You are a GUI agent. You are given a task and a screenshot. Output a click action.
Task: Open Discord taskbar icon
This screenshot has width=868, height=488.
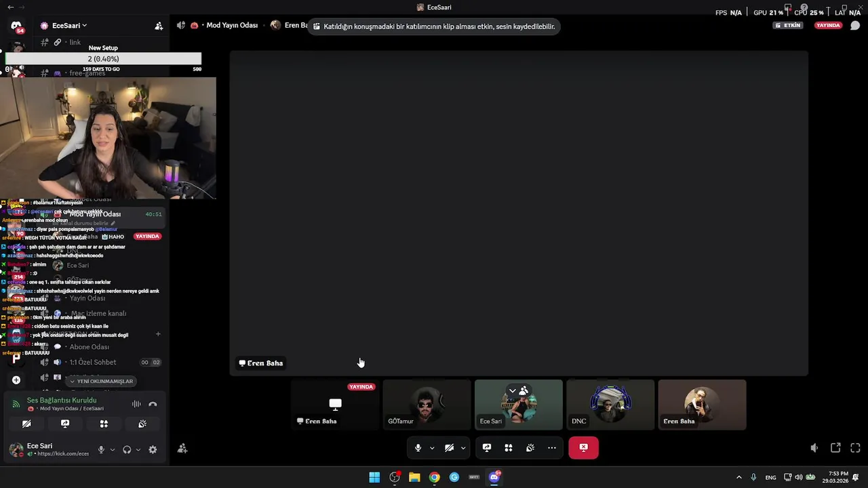pyautogui.click(x=494, y=477)
